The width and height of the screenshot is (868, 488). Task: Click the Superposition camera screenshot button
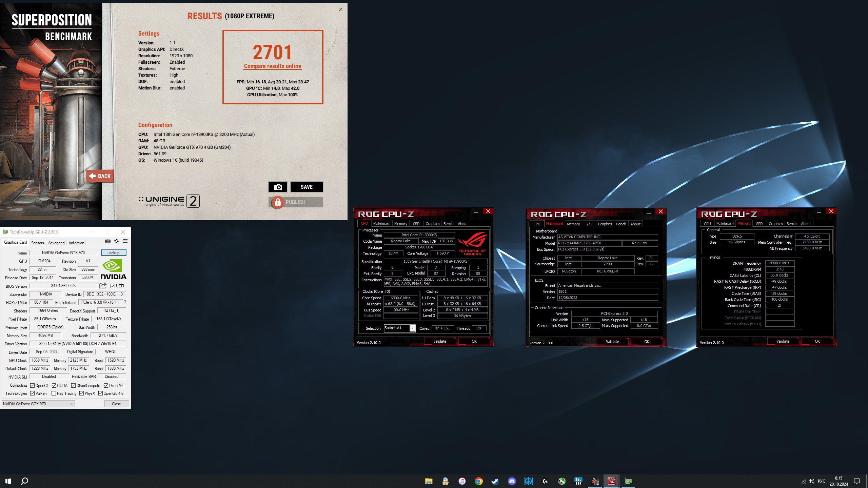pos(278,187)
